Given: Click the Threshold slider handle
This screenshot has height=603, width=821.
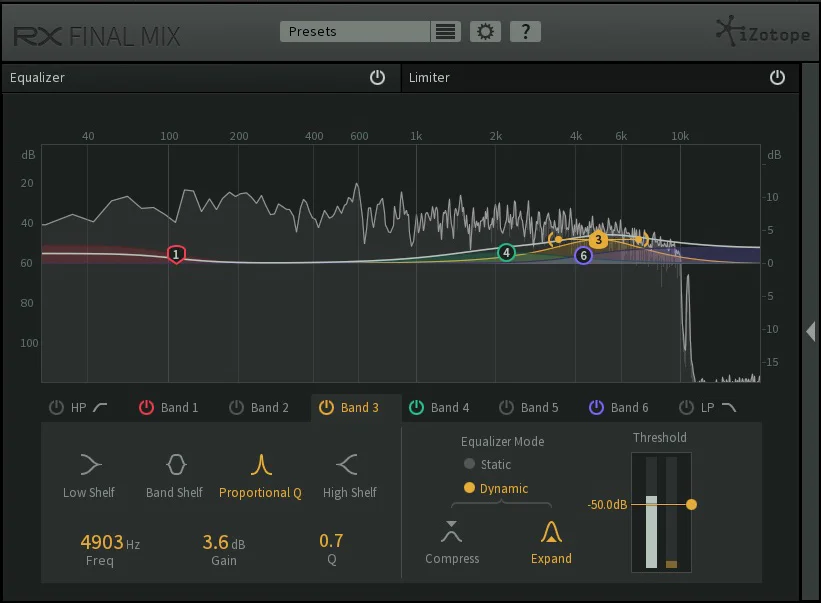Looking at the screenshot, I should point(691,505).
